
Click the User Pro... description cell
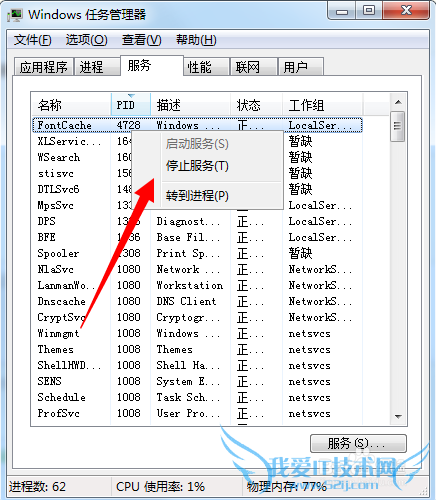coord(188,413)
